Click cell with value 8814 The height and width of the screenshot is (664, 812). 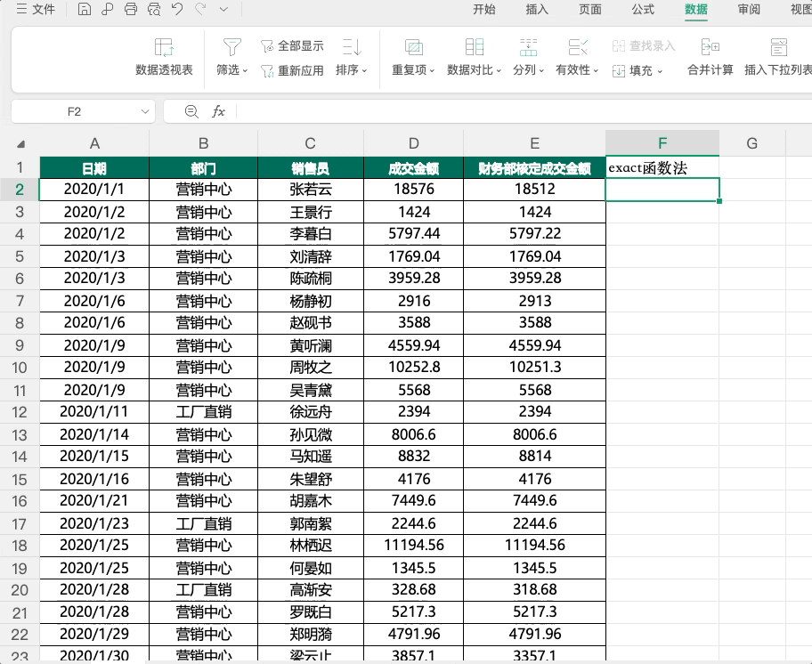[534, 457]
